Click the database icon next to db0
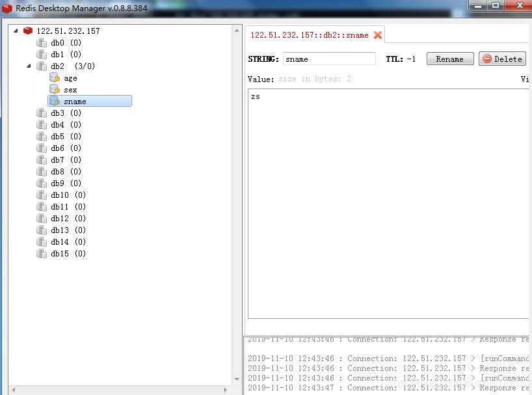532x395 pixels. click(x=42, y=43)
